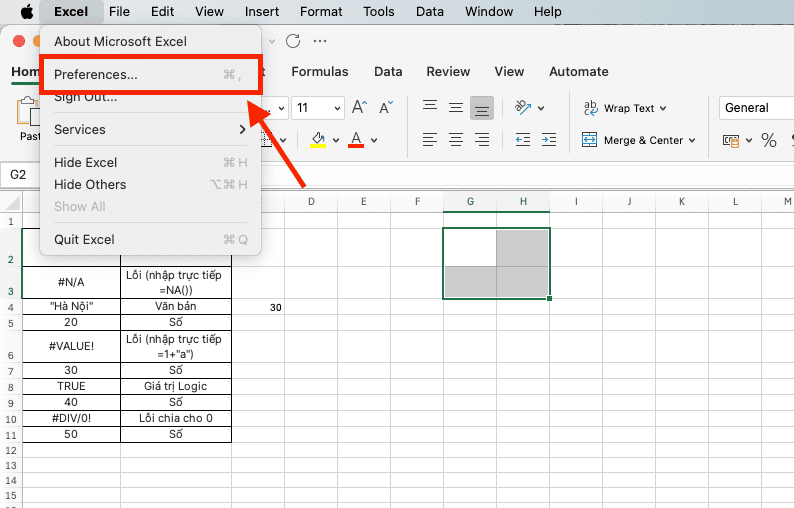794x508 pixels.
Task: Switch to Formulas ribbon tab
Action: point(320,71)
